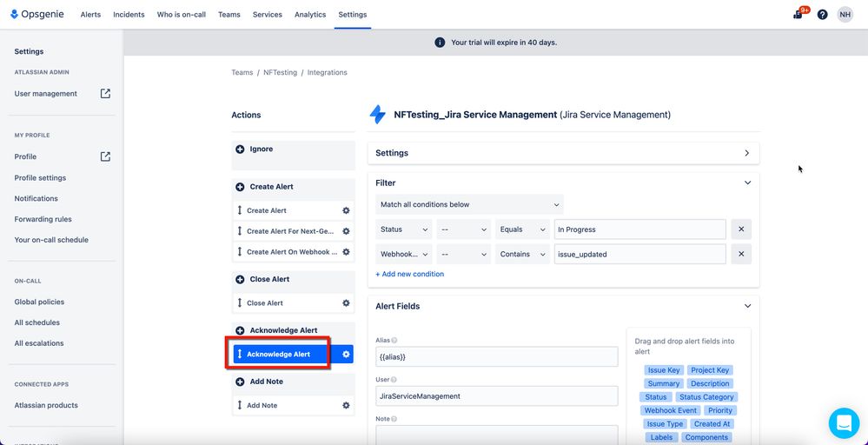
Task: Open the chat support bubble
Action: [x=844, y=423]
